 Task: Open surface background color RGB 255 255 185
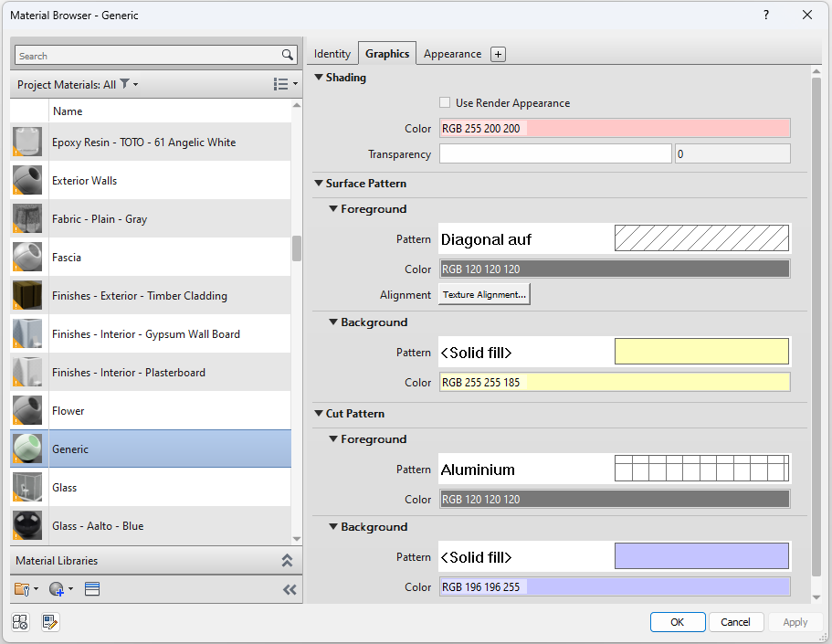click(x=615, y=382)
